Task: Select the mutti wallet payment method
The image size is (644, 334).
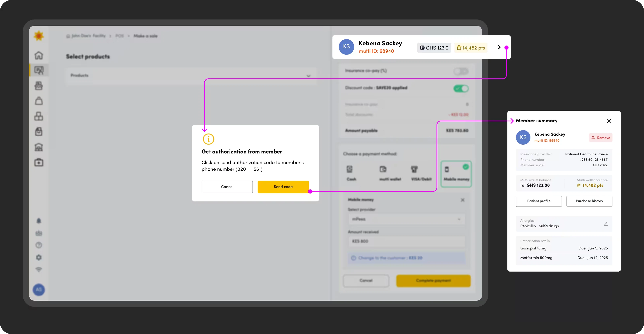Action: pos(390,173)
